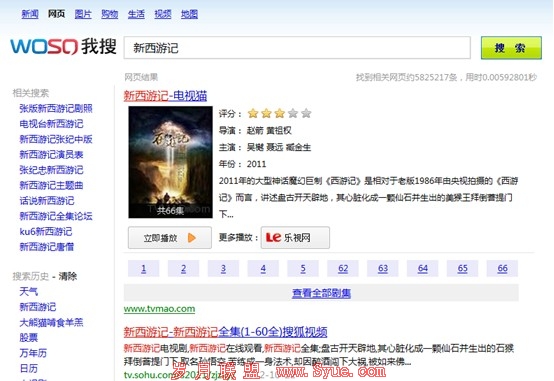Open the 新西游记-电视猫 result title
Viewport: 554px width, 381px height.
[165, 96]
